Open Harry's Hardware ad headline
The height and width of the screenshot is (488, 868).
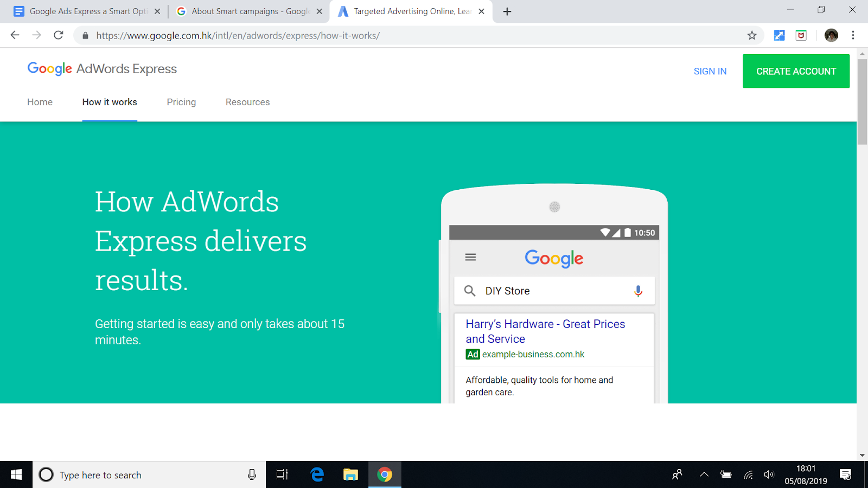(545, 331)
